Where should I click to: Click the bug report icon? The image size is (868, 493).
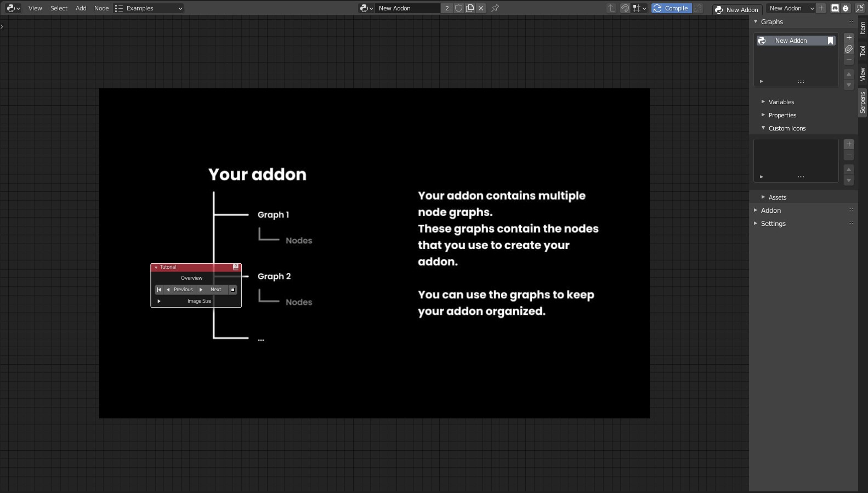pos(846,8)
